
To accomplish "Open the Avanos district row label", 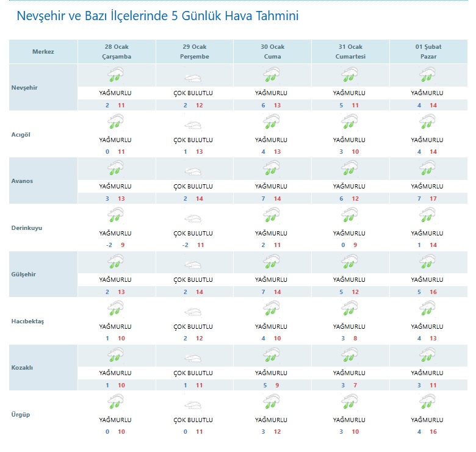I will [21, 181].
